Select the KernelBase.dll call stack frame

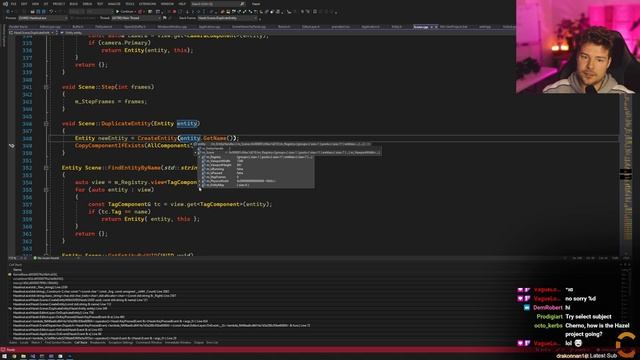click(35, 275)
